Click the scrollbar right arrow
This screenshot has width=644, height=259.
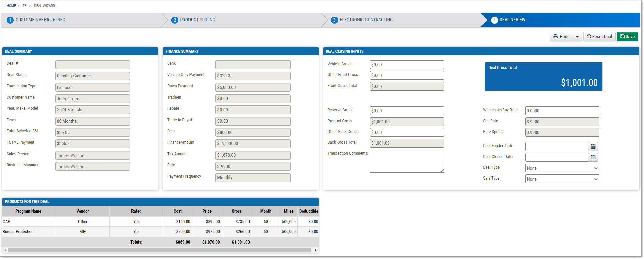click(316, 250)
